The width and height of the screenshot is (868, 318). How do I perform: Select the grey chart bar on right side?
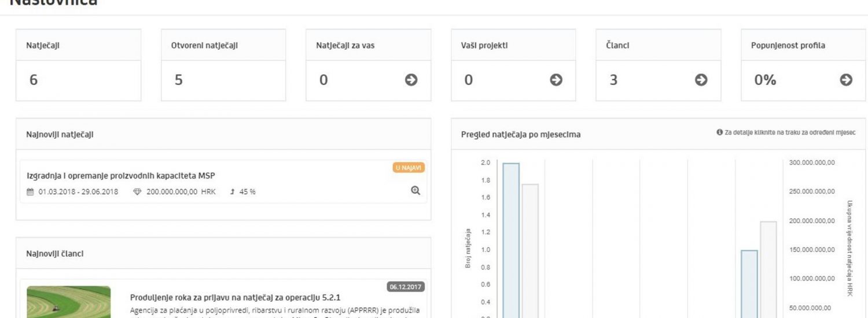[x=768, y=269]
